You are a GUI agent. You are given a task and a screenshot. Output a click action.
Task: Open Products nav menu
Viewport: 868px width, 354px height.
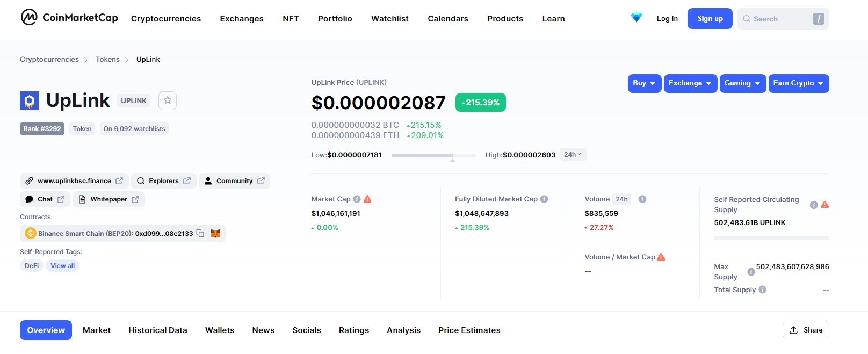[505, 19]
